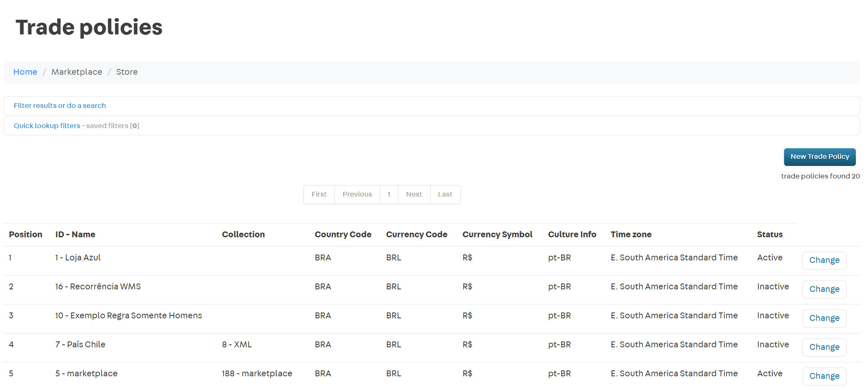
Task: Click the ID - Name column header
Action: coord(75,234)
